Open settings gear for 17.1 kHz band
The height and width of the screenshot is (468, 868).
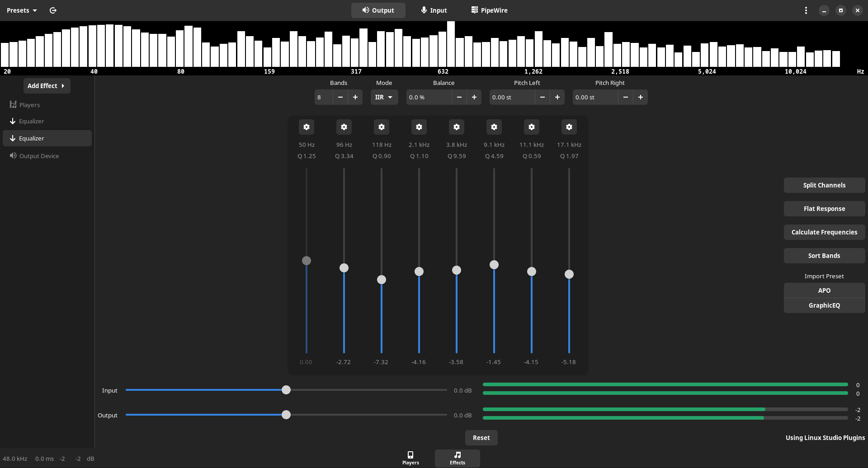569,127
